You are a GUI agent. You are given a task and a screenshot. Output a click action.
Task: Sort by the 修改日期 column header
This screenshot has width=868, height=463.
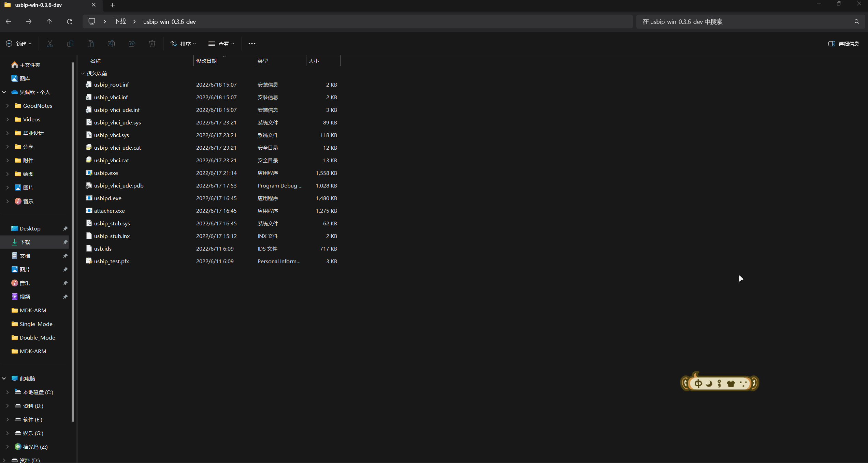pos(206,61)
